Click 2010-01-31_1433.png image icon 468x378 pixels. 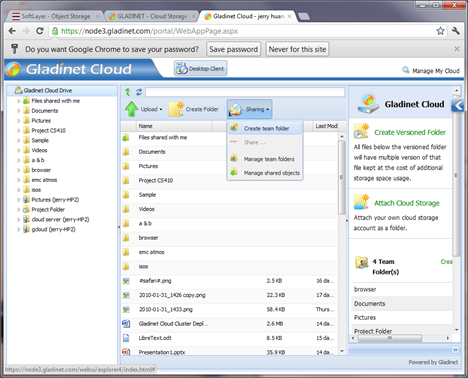point(126,309)
